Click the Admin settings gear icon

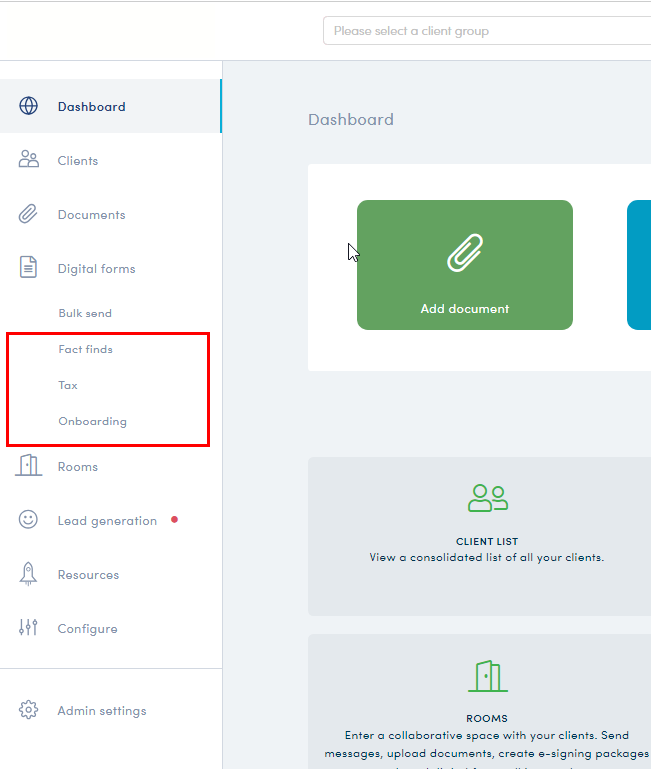pos(28,710)
